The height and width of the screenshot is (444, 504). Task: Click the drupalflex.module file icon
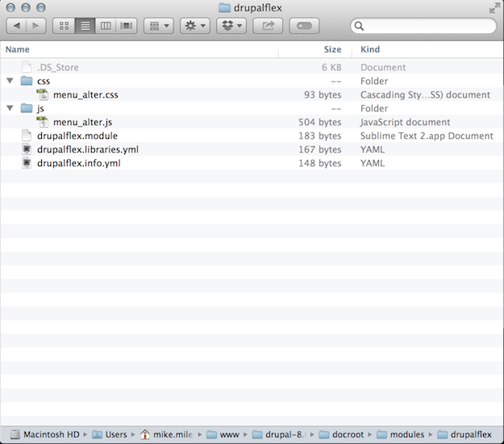pos(27,136)
